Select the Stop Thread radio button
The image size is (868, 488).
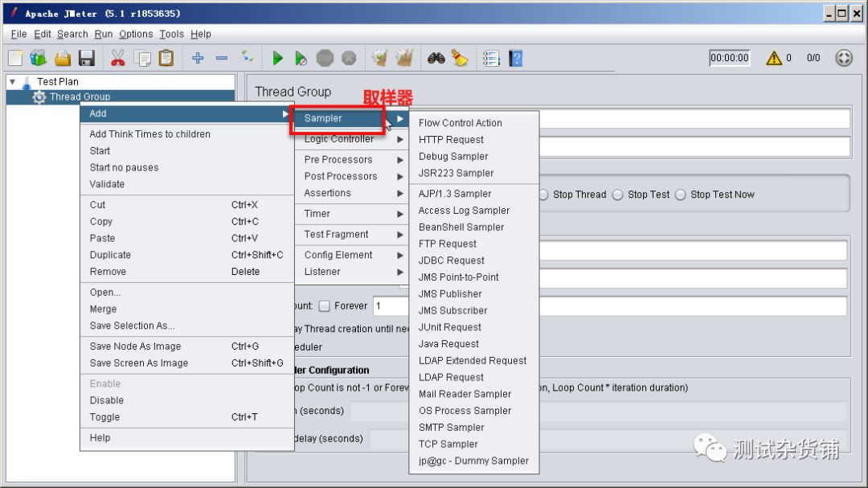(x=543, y=195)
